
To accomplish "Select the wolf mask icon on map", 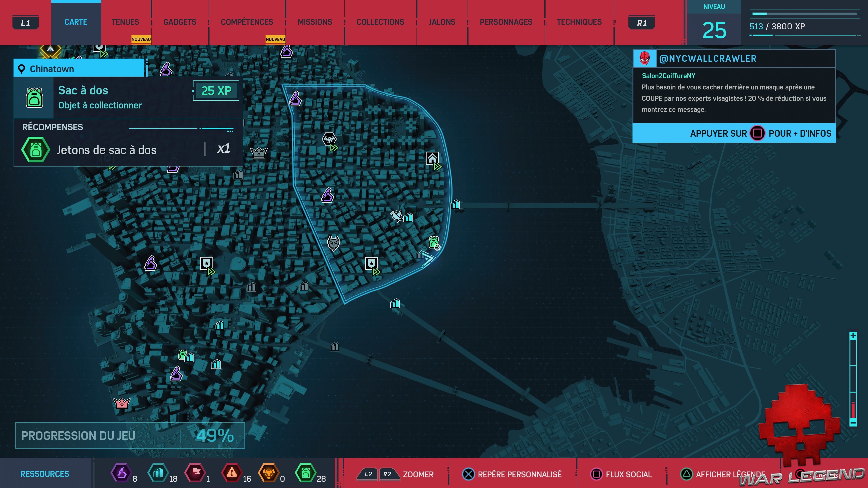I will 334,243.
